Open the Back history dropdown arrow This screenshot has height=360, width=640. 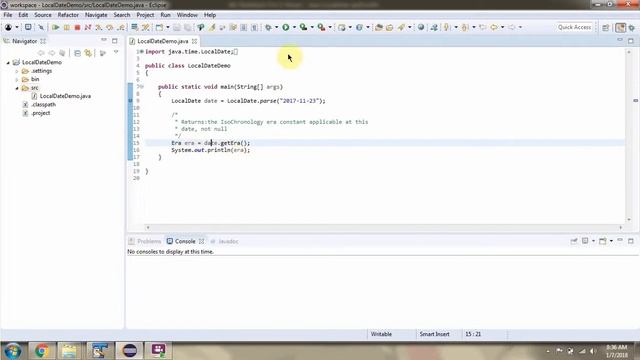(x=502, y=27)
